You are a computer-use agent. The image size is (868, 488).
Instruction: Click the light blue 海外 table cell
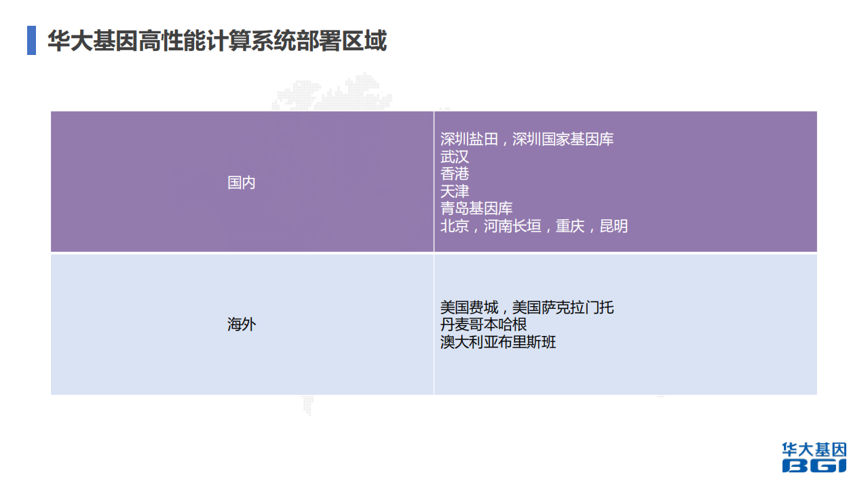click(241, 324)
